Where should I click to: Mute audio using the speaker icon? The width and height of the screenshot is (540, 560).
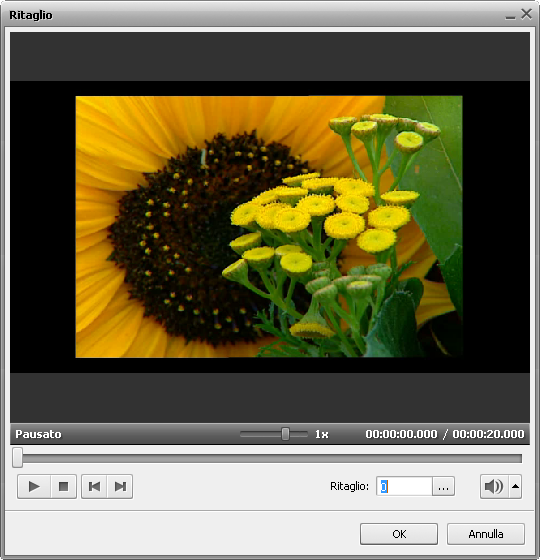pos(494,486)
